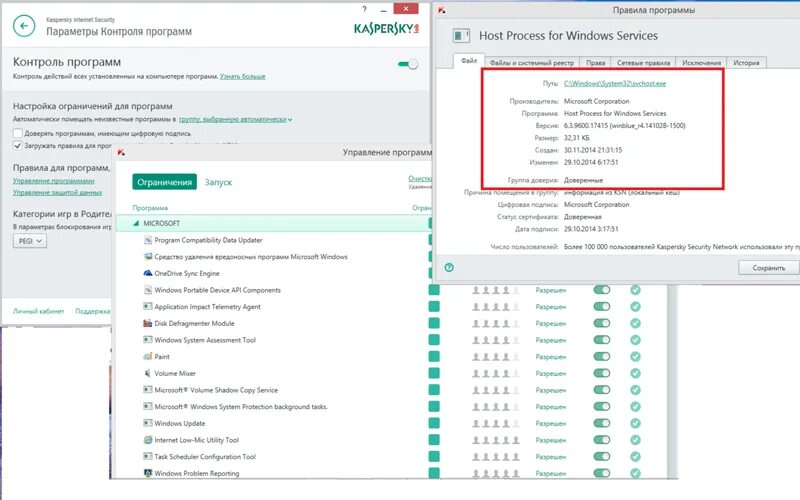Open Разрешен dropdown for Disk Defragmenter Module

point(551,323)
